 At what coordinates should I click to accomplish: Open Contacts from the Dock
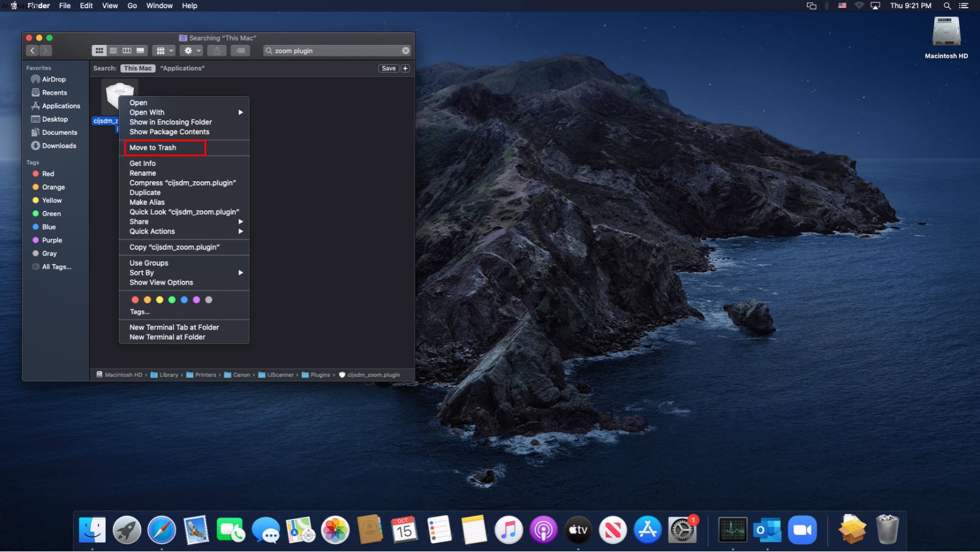coord(370,530)
